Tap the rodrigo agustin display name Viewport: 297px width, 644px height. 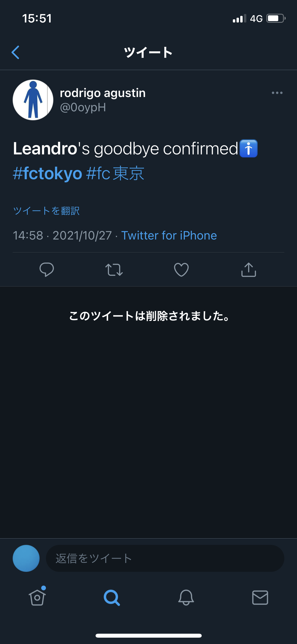[x=103, y=93]
